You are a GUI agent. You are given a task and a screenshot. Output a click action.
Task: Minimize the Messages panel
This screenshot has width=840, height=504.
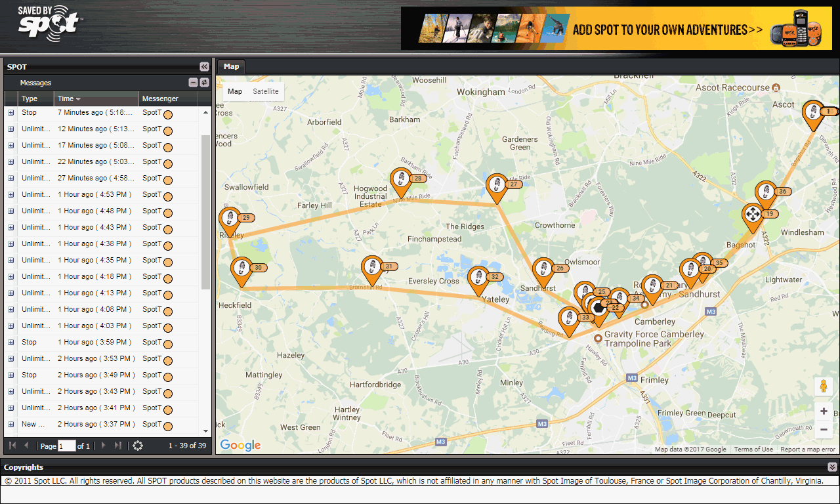193,83
